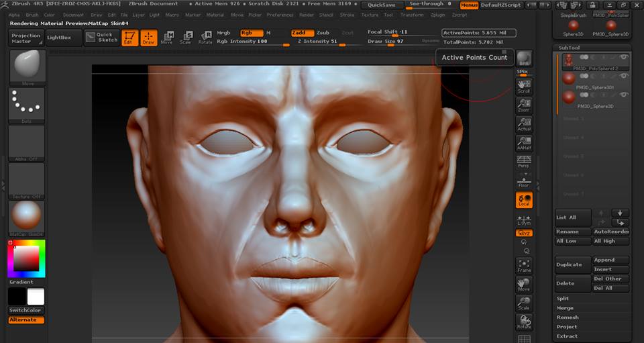Toggle the Zadd sculpt mode

[x=303, y=32]
